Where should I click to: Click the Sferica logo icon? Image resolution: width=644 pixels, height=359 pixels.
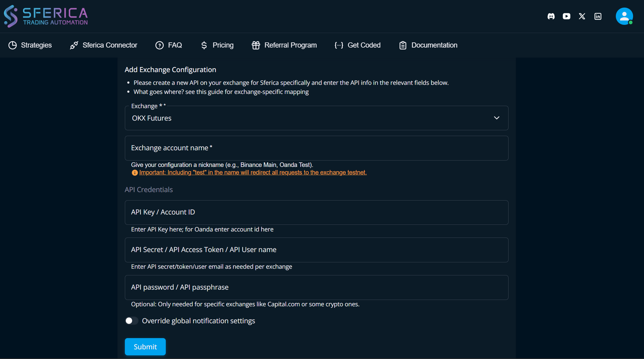pos(11,16)
